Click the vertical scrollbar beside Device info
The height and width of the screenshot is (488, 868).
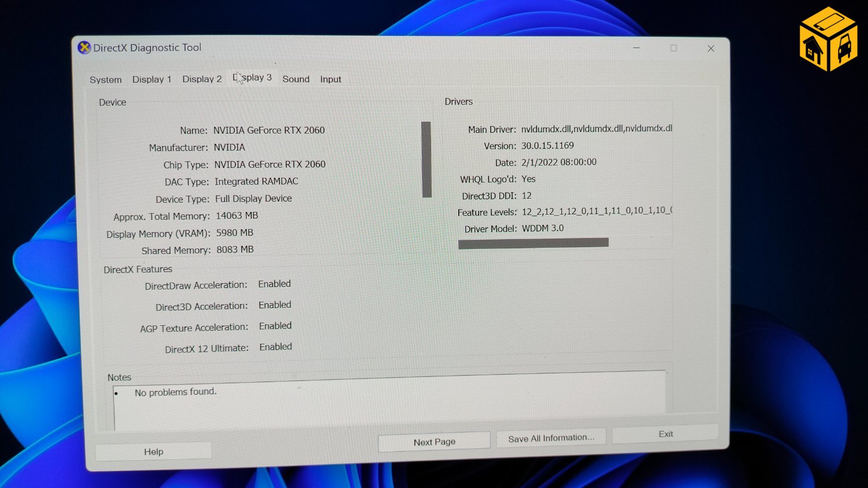427,159
